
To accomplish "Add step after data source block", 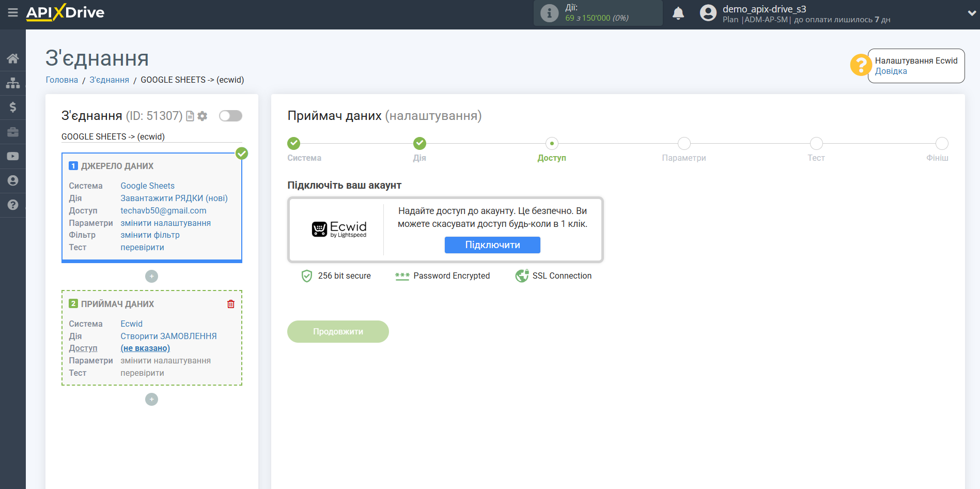I will pos(151,277).
